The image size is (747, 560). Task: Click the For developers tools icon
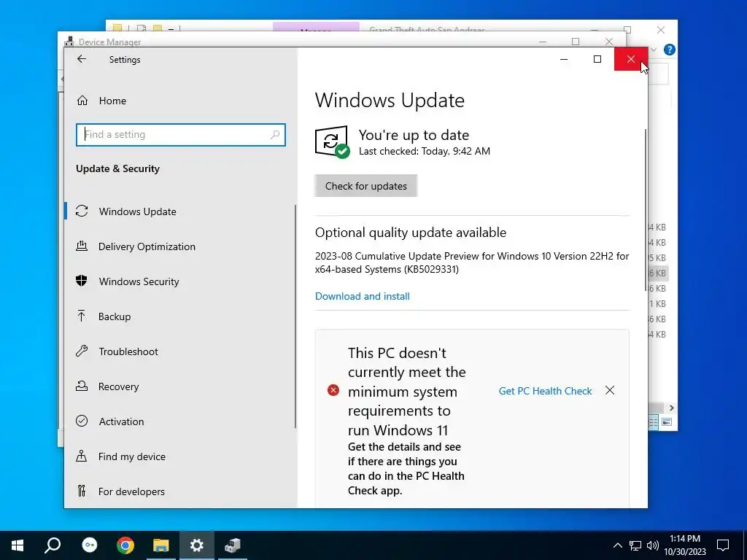click(82, 491)
